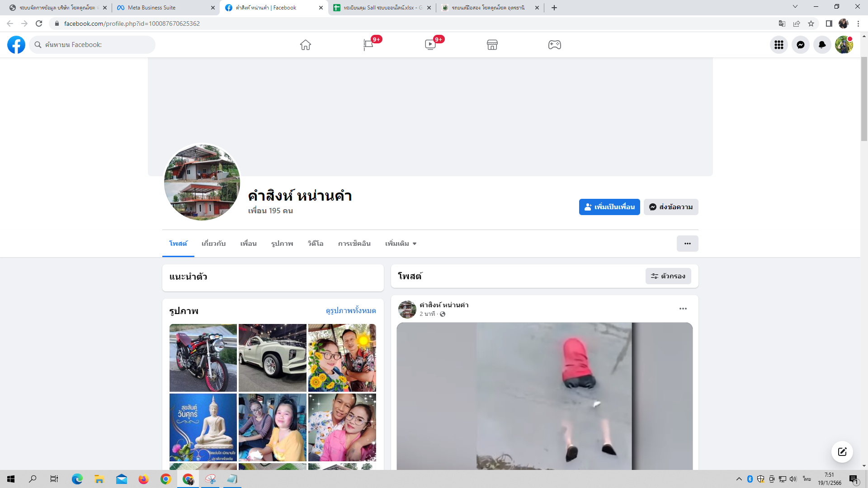Toggle the browser side panel icon

pos(829,23)
